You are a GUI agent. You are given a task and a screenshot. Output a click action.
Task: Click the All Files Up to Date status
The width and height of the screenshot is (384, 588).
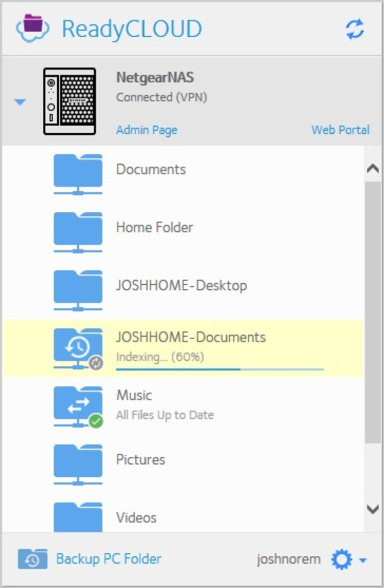(165, 415)
